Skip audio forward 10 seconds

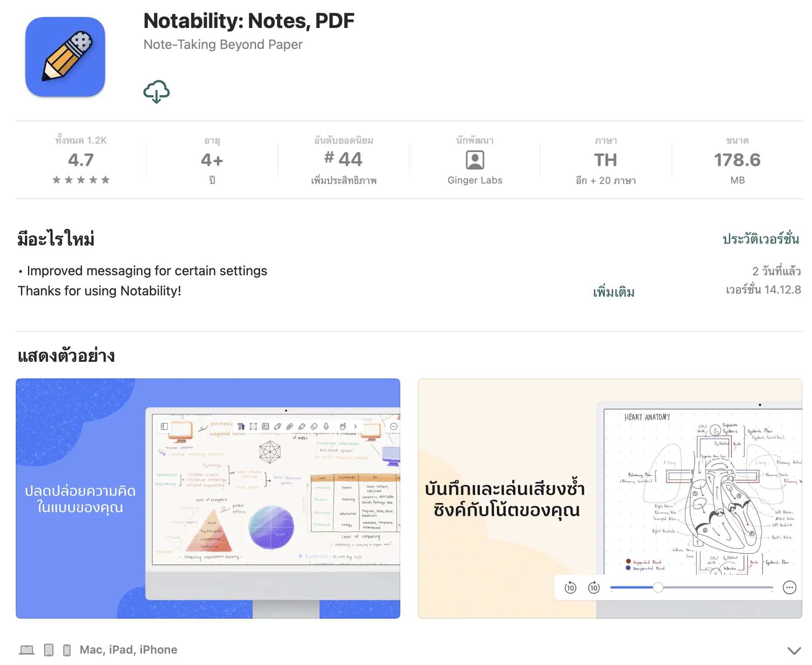594,588
